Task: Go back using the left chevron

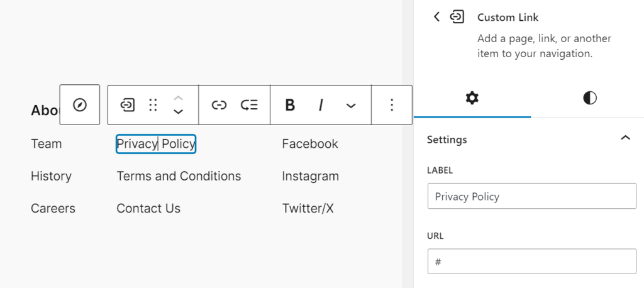Action: coord(436,17)
